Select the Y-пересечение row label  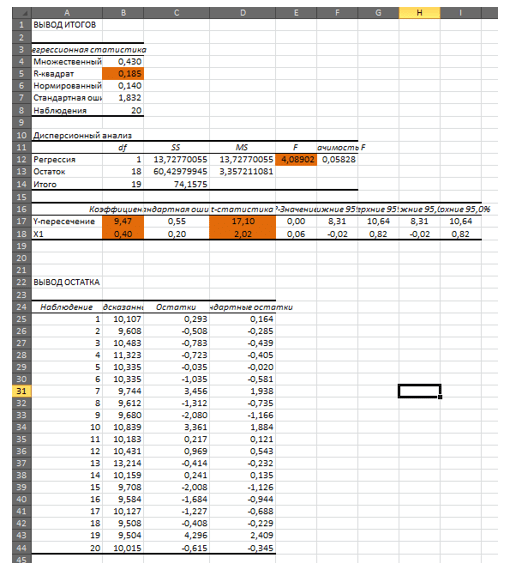tap(67, 221)
